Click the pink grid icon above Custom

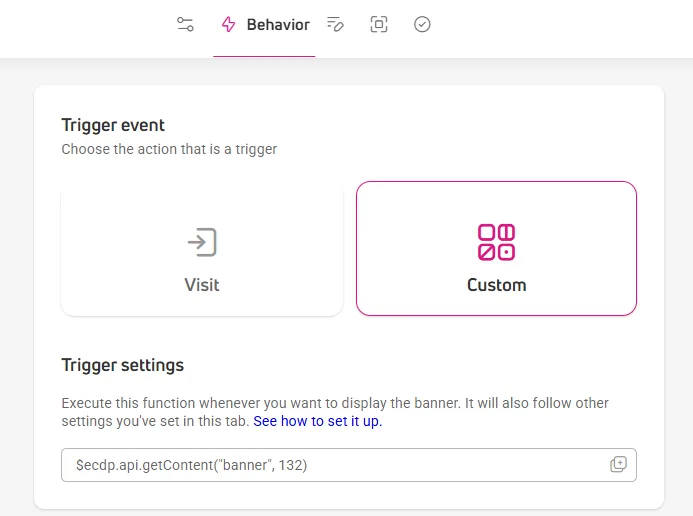coord(496,242)
